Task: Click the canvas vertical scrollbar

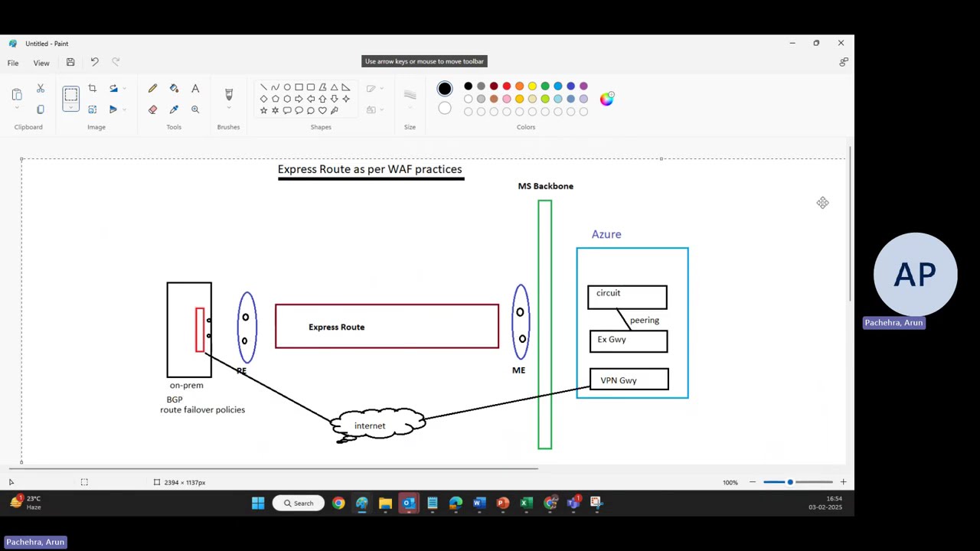Action: pyautogui.click(x=850, y=223)
